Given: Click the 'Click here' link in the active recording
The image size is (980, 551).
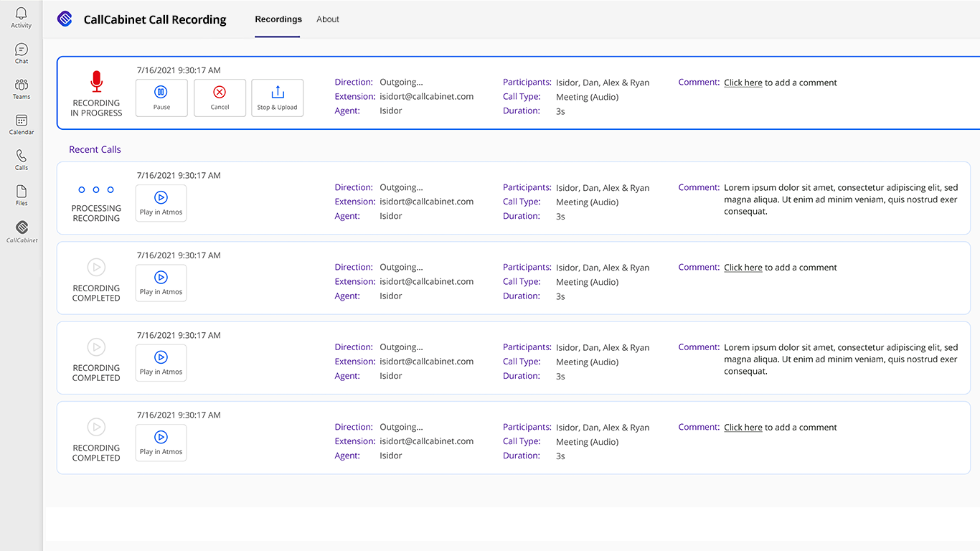Looking at the screenshot, I should click(743, 83).
